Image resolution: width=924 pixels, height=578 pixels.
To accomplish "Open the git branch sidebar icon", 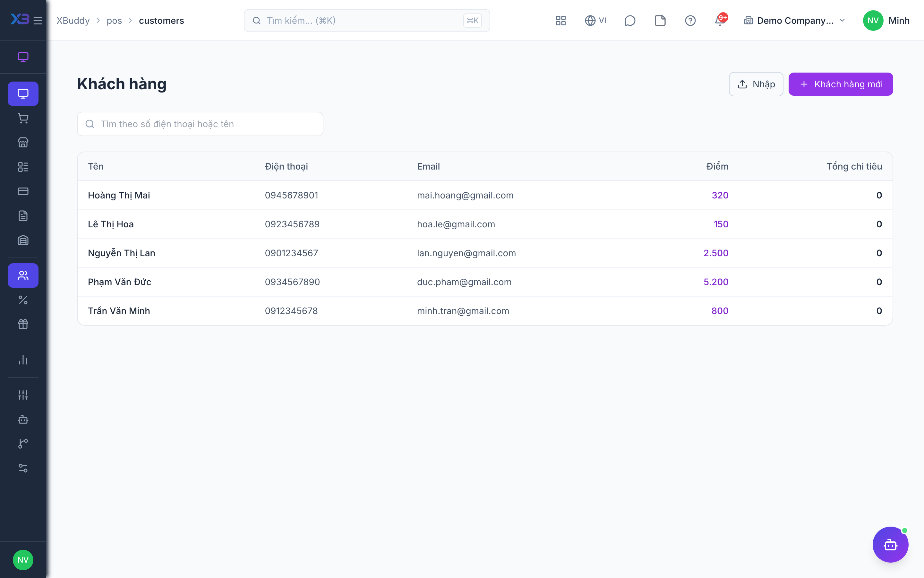I will tap(23, 444).
